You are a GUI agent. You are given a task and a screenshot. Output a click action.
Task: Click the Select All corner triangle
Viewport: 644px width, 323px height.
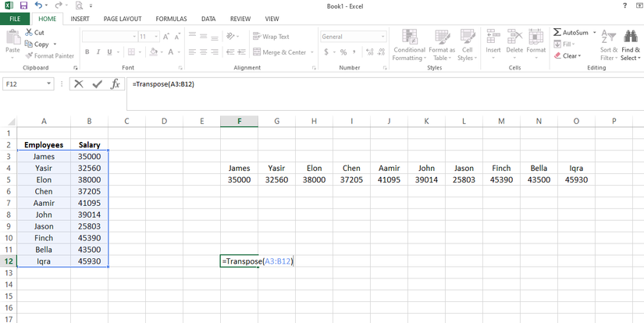pos(12,122)
